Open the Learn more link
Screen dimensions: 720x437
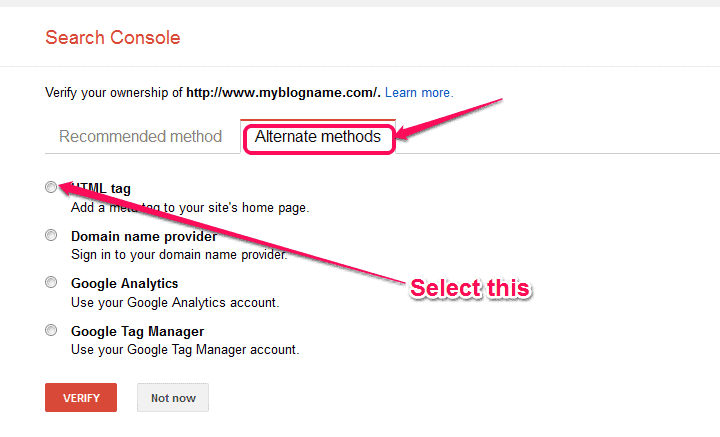[419, 93]
